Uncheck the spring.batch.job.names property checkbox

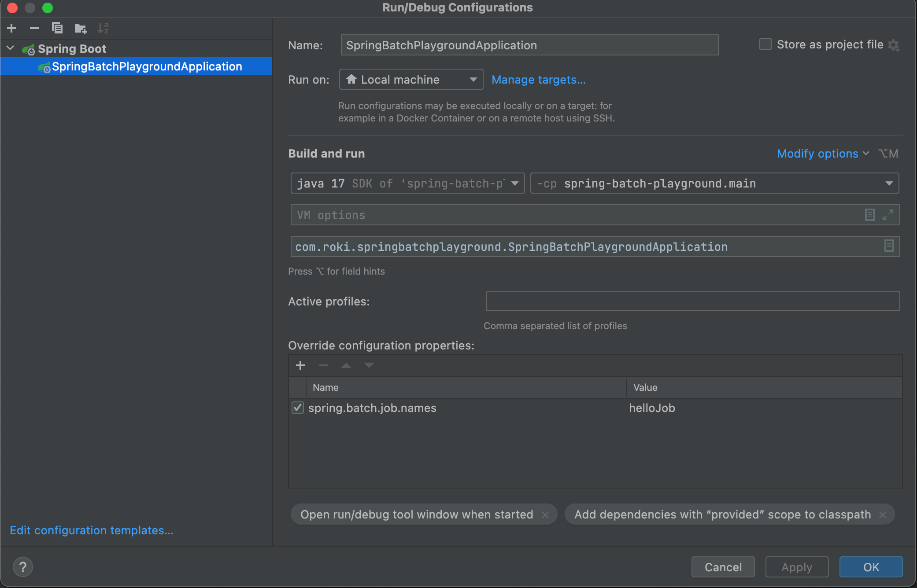pos(298,408)
